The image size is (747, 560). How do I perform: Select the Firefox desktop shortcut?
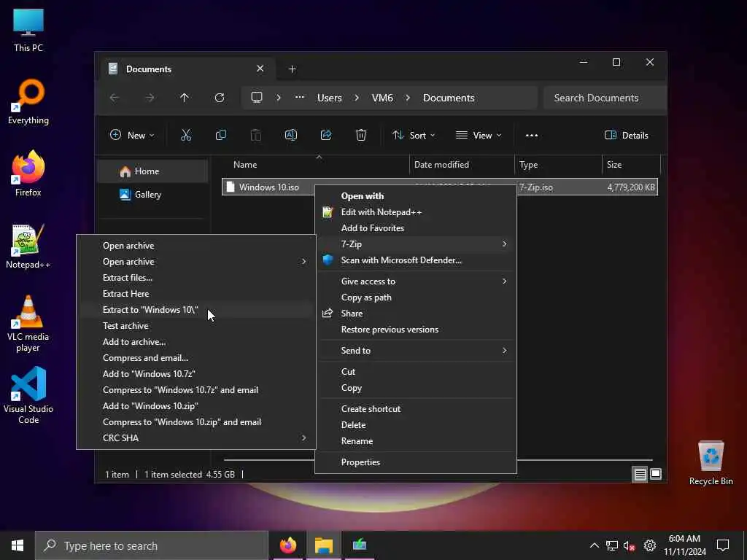pyautogui.click(x=28, y=174)
